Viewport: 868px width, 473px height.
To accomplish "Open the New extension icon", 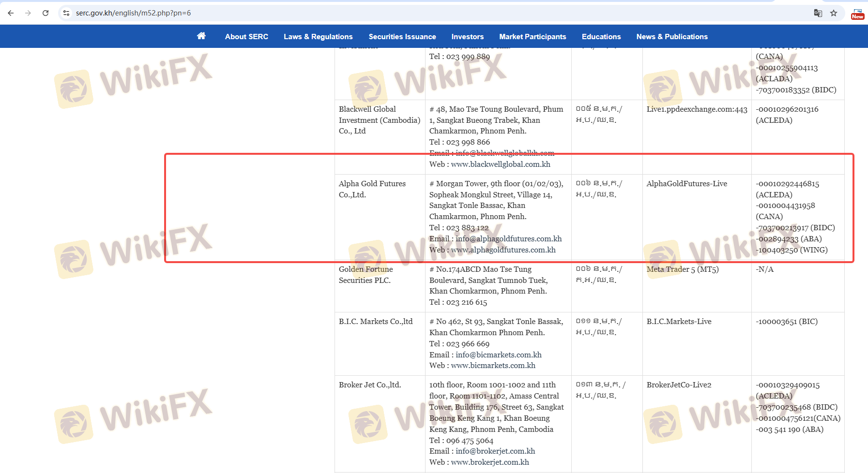I will (x=857, y=14).
